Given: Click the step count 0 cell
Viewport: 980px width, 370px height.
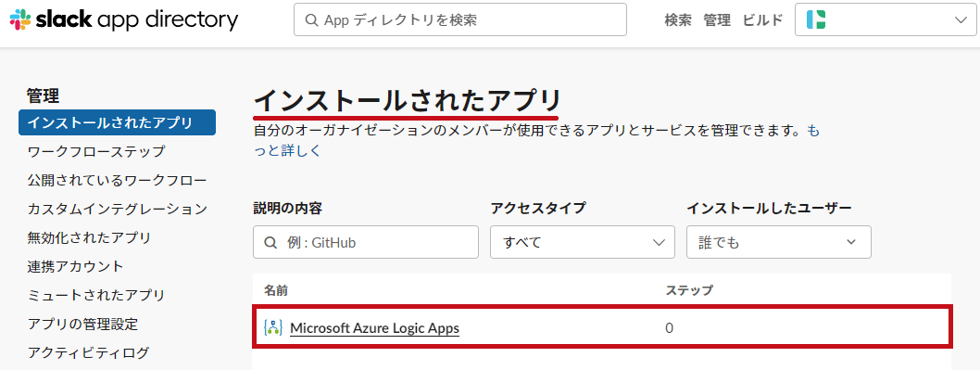Looking at the screenshot, I should tap(669, 327).
